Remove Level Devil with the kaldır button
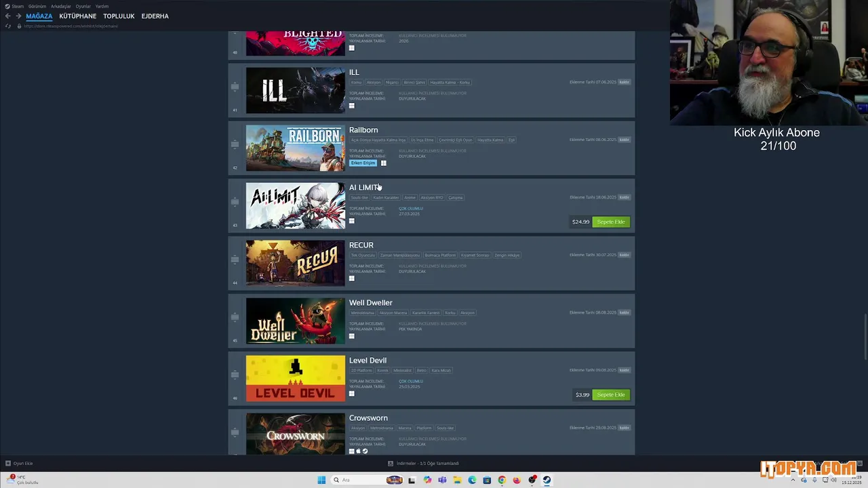The height and width of the screenshot is (488, 868). 624,370
